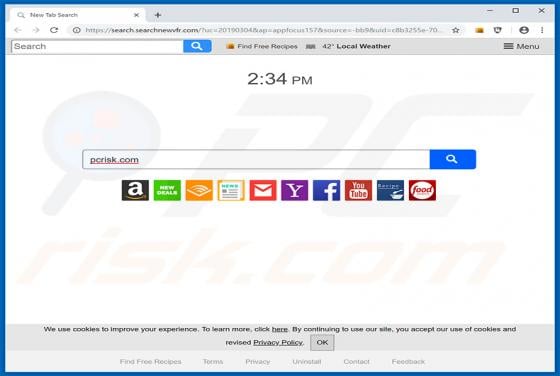Click the toolbar search magnifier button
This screenshot has width=560, height=376.
click(x=197, y=46)
